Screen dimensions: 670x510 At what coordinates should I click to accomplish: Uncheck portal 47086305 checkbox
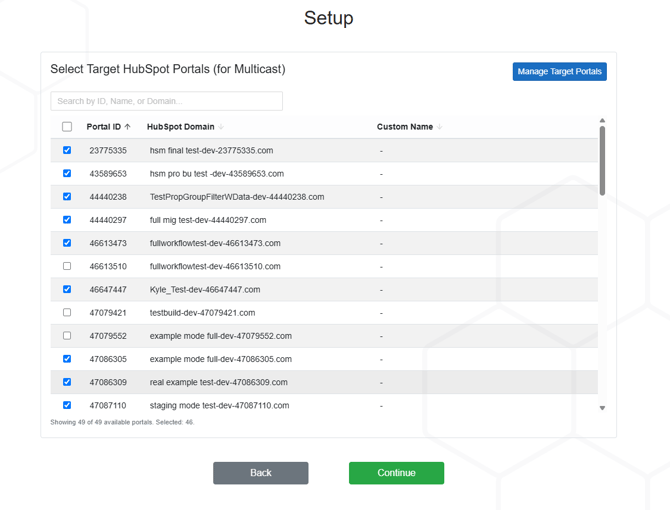67,359
